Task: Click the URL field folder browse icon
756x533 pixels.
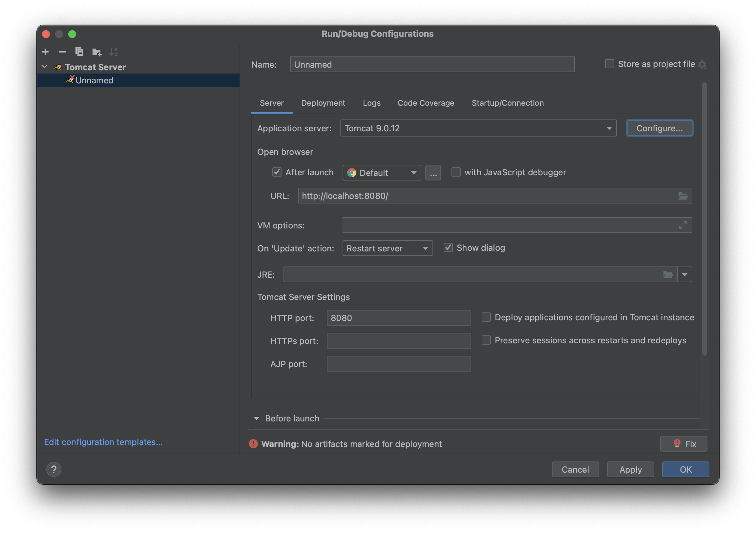Action: pos(683,196)
